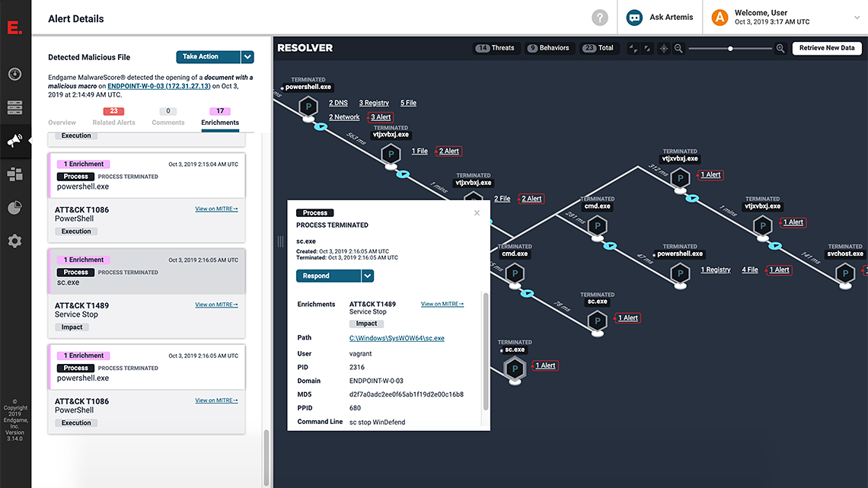
Task: Open the investigations blocks icon in sidebar
Action: coord(15,174)
